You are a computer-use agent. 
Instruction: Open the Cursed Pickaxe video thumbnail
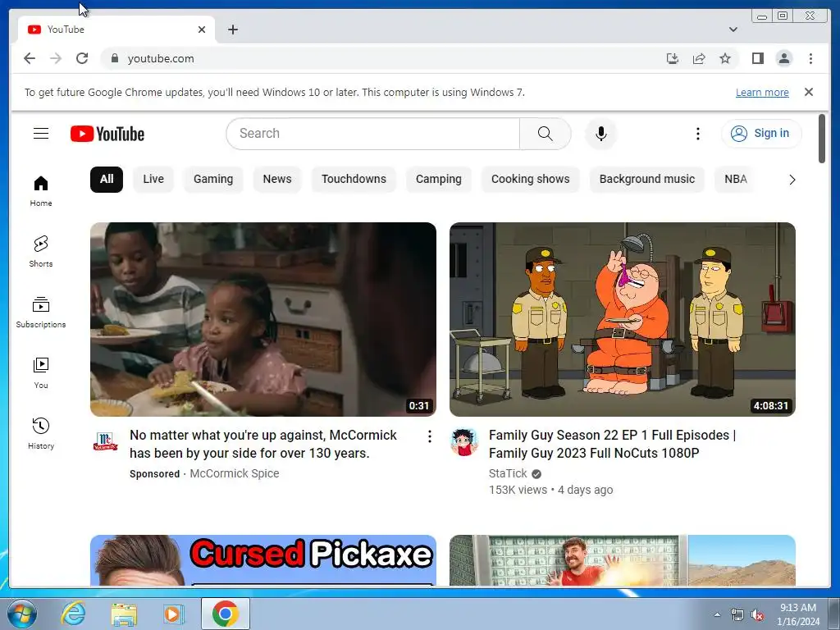coord(263,560)
